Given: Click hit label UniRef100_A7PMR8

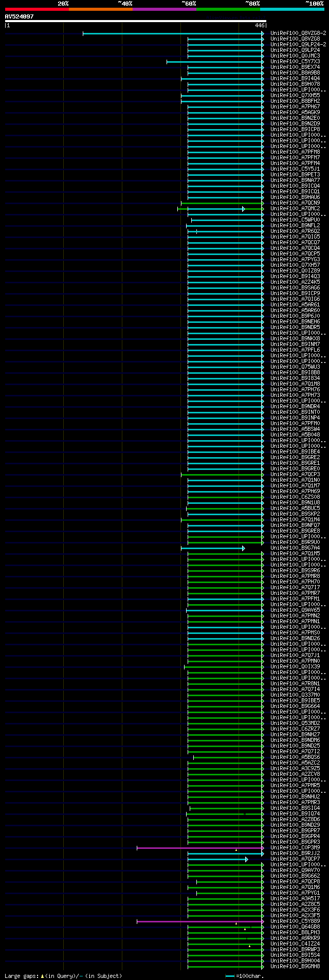Looking at the screenshot, I should point(295,576).
